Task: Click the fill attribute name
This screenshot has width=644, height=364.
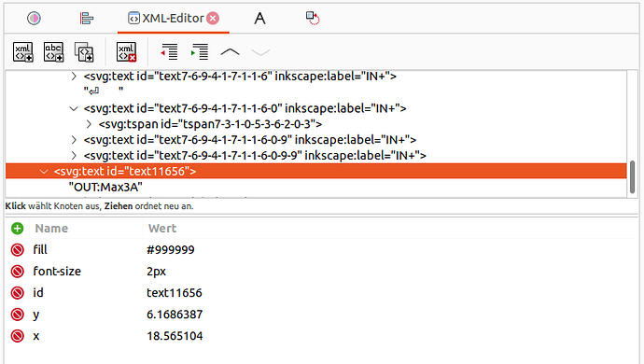Action: point(40,250)
